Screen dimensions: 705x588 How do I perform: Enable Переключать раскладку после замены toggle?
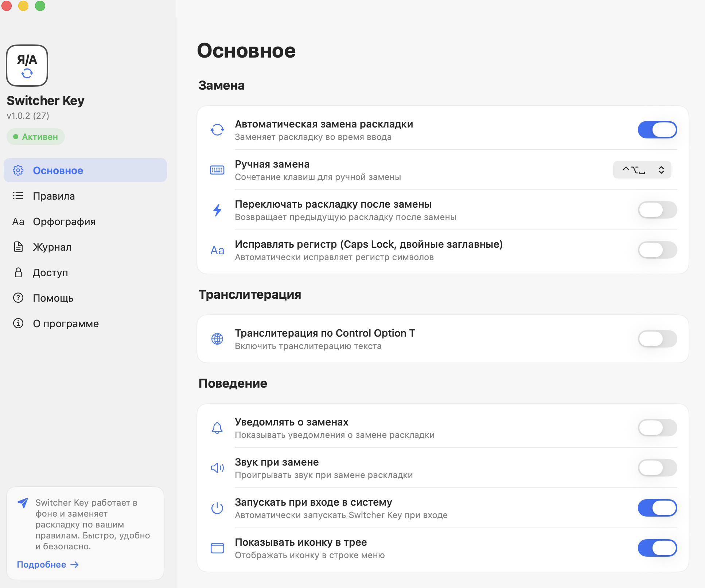click(x=657, y=210)
